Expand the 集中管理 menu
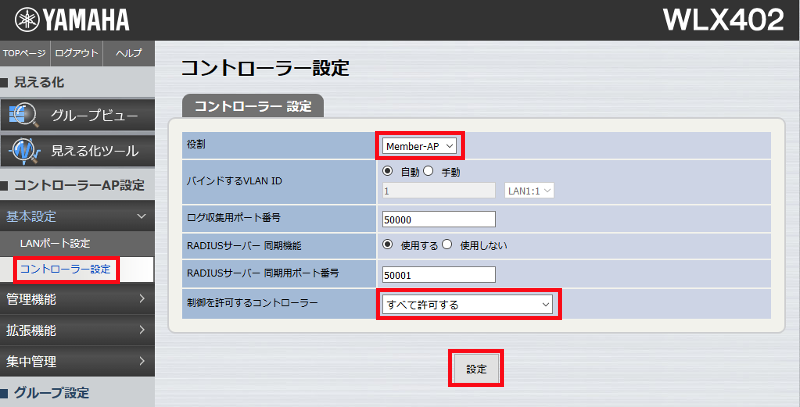This screenshot has width=800, height=407. [x=77, y=361]
